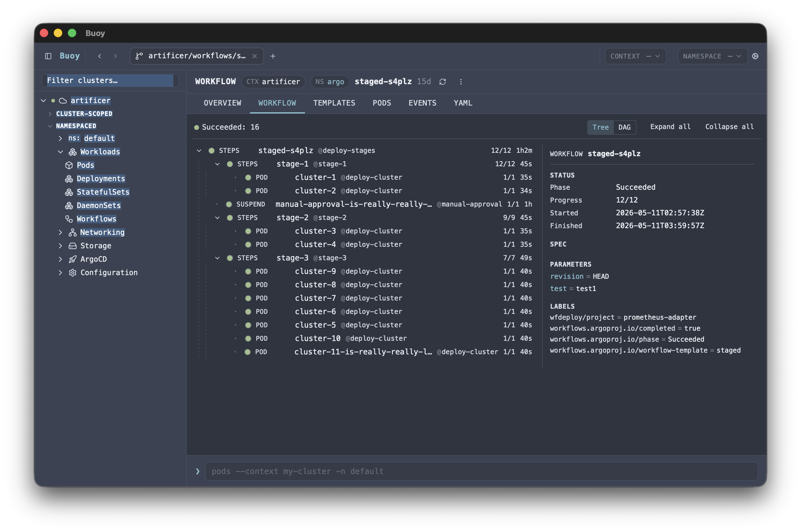801x532 pixels.
Task: Expand the ns: default chevron
Action: (x=60, y=138)
